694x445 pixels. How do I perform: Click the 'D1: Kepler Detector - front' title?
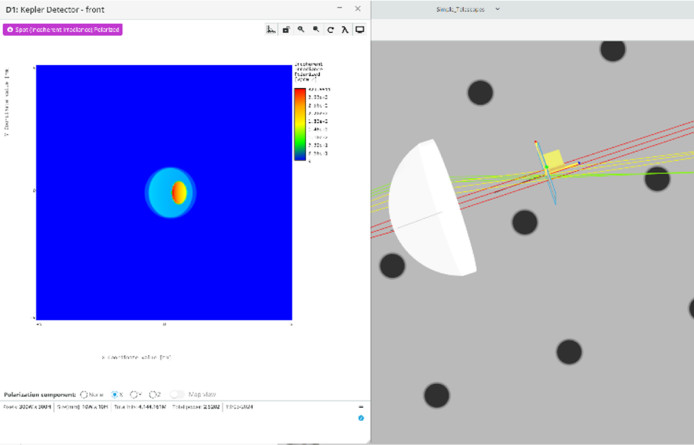pos(55,9)
